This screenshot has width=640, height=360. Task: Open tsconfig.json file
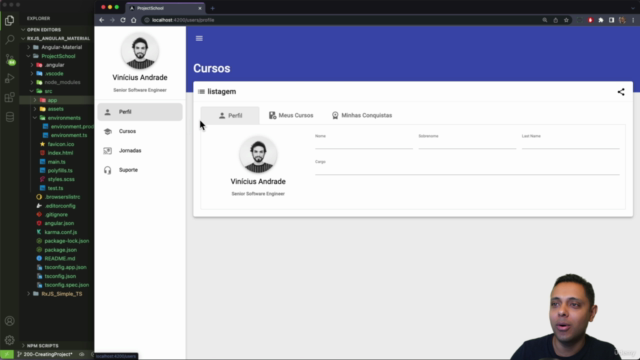coord(60,276)
